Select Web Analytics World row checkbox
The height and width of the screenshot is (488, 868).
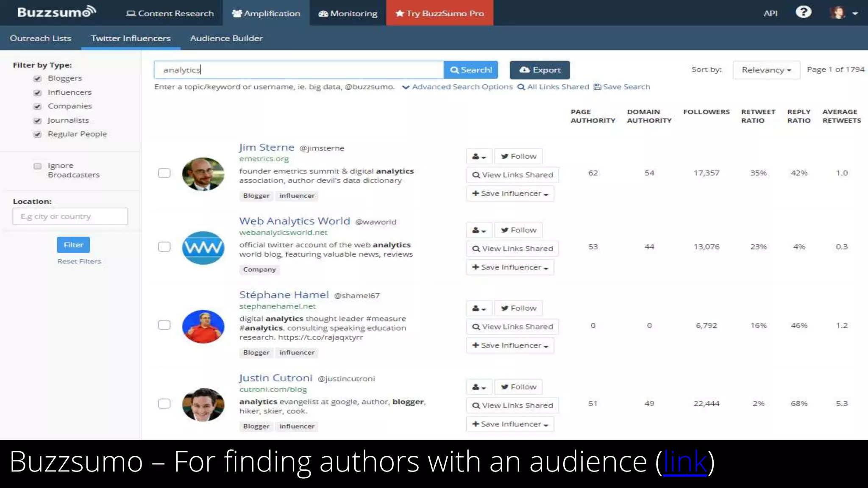pos(164,247)
